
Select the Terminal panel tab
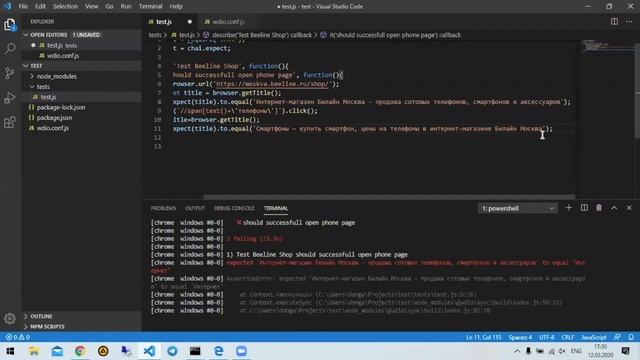pyautogui.click(x=276, y=208)
